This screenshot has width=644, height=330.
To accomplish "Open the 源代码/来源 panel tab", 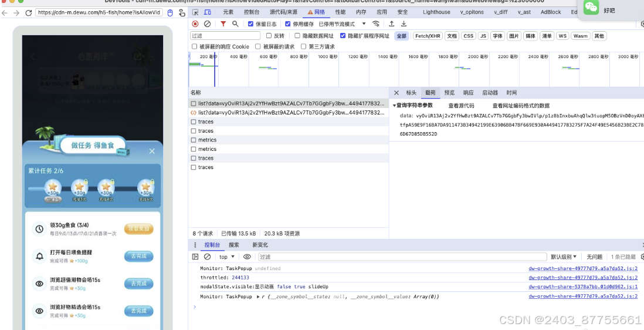I will tap(284, 12).
